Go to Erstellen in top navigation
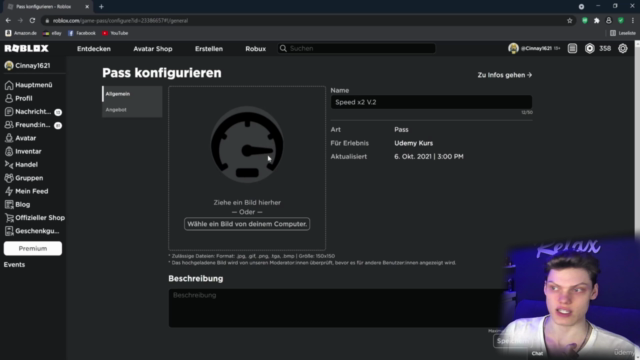This screenshot has width=640, height=360. point(209,49)
